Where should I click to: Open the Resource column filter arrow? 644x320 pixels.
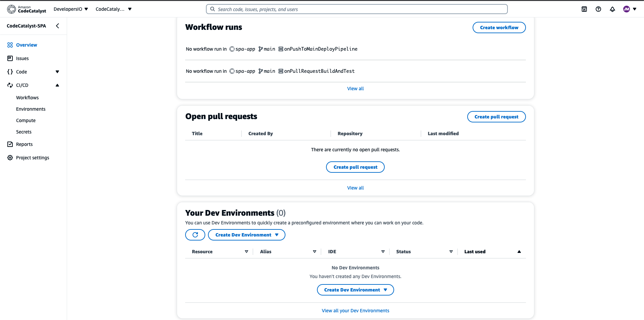[x=247, y=252]
